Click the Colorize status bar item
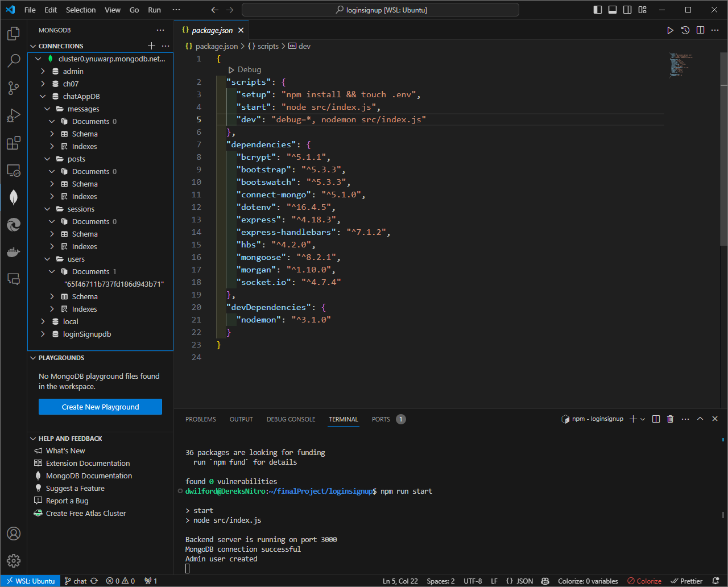The height and width of the screenshot is (587, 728). [x=644, y=581]
